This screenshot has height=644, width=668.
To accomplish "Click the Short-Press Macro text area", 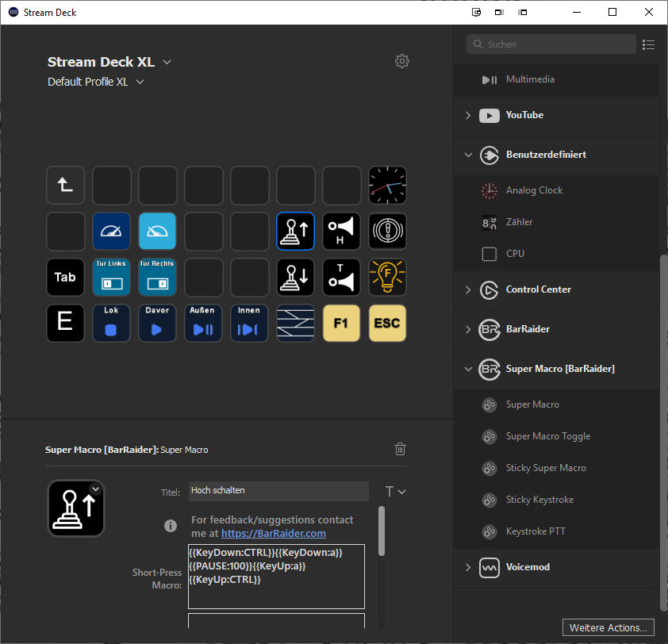I will tap(276, 577).
